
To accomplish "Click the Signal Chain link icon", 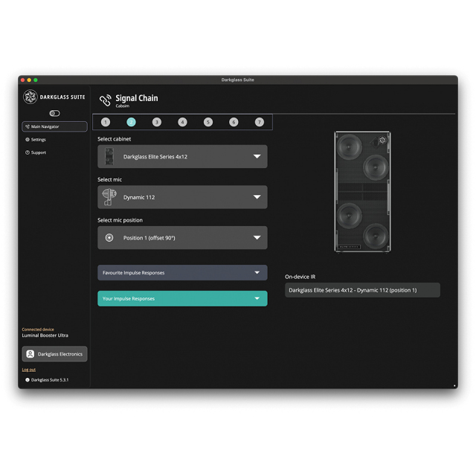I will [x=106, y=100].
